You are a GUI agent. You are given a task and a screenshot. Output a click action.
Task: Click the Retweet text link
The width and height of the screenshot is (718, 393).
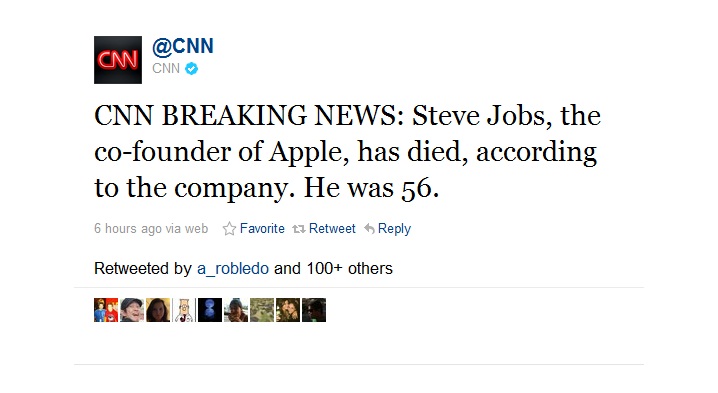pyautogui.click(x=332, y=228)
